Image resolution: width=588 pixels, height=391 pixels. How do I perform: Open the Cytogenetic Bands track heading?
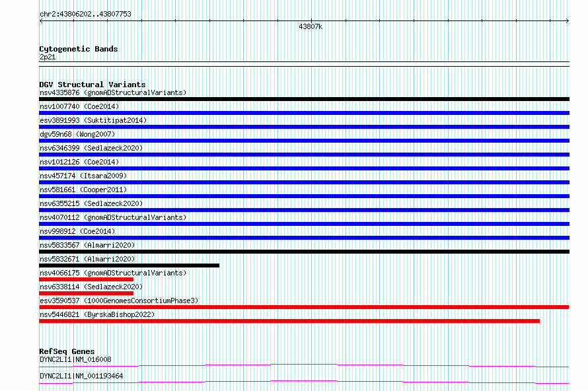coord(79,49)
